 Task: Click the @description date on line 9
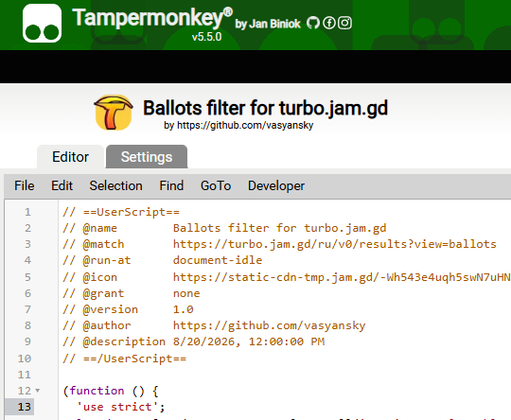click(249, 341)
